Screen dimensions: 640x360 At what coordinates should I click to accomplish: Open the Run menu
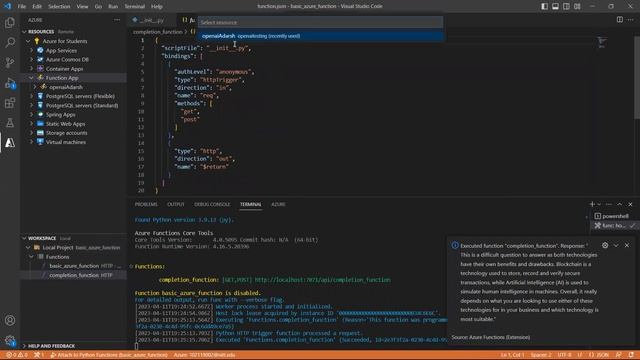coord(113,7)
